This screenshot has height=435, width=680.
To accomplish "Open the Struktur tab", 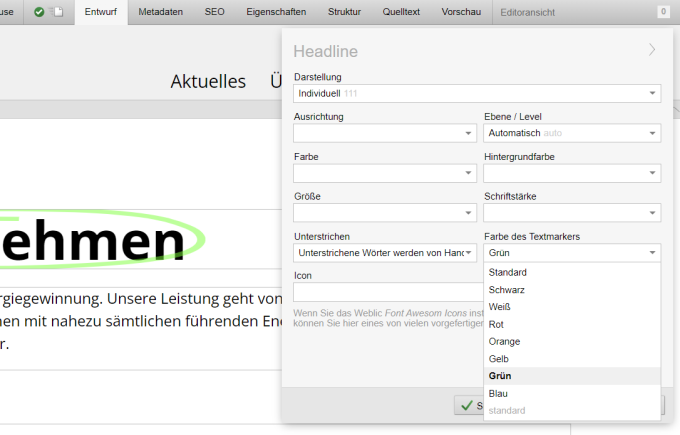I will (344, 12).
